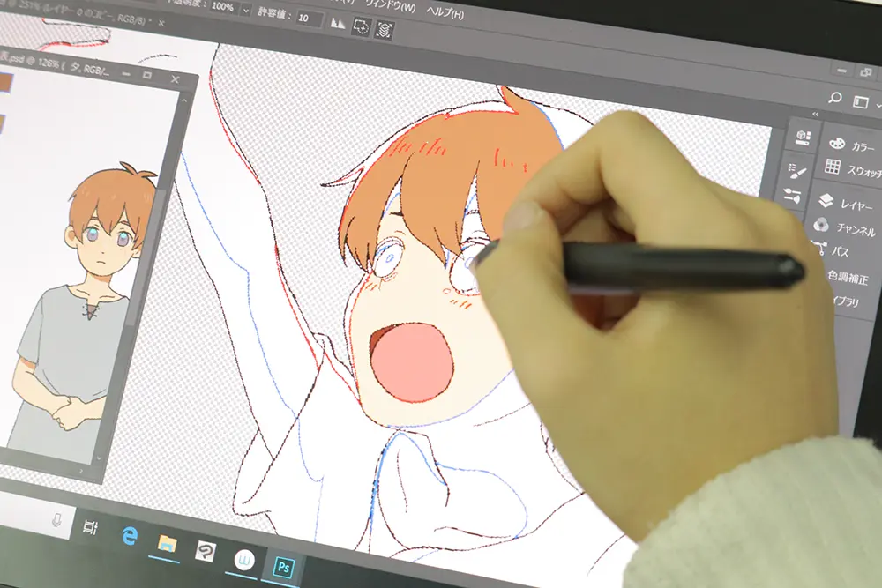The height and width of the screenshot is (588, 882).
Task: Open the カラー panel label
Action: pos(863,146)
